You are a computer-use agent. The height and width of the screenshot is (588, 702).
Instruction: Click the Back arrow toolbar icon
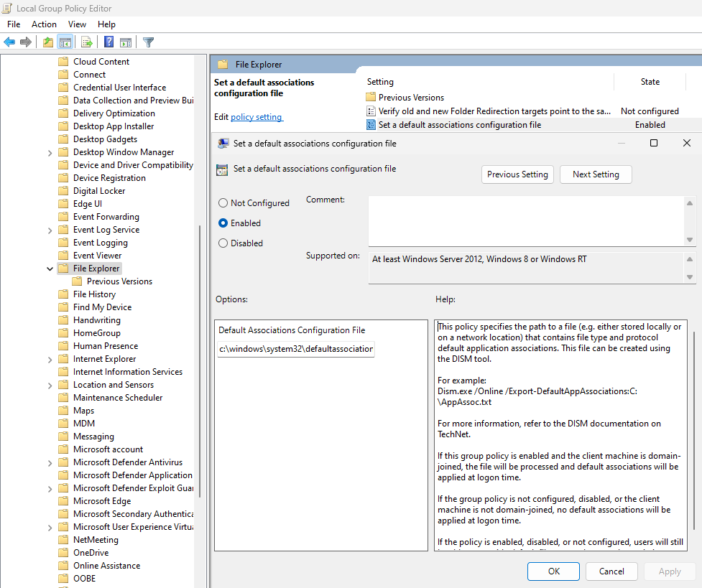coord(9,42)
